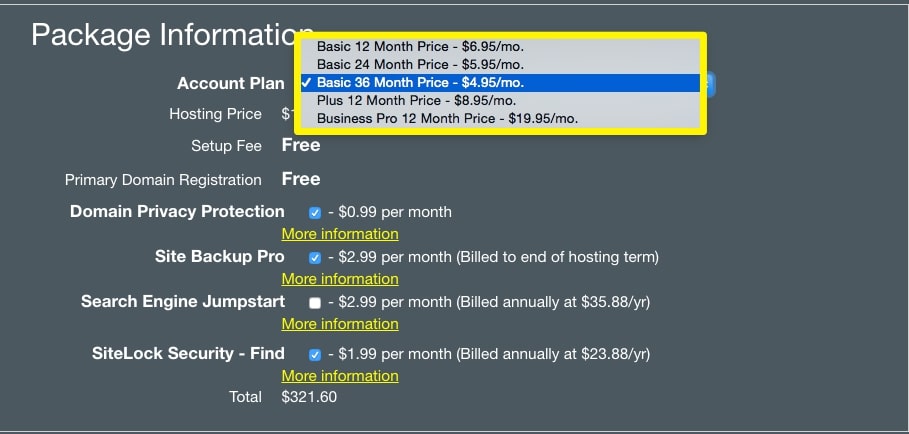The image size is (909, 434).
Task: Toggle the SiteLock Security - Find checkbox
Action: pyautogui.click(x=315, y=355)
